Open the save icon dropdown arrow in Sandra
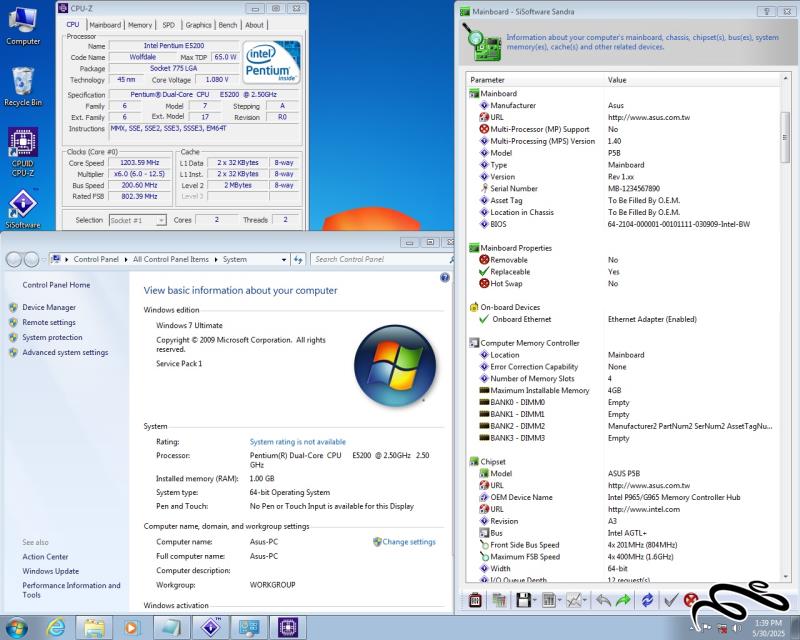The height and width of the screenshot is (640, 800). tap(534, 601)
